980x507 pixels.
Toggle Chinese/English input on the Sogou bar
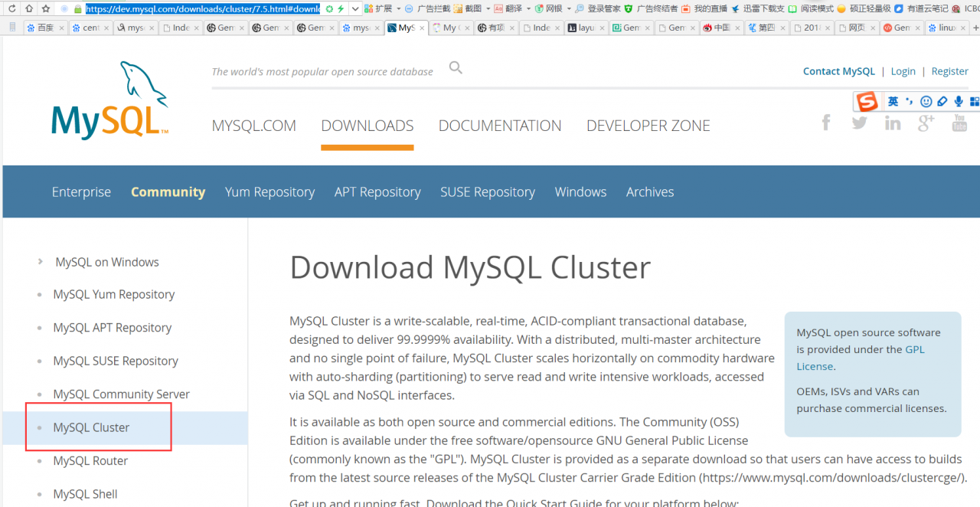pyautogui.click(x=893, y=100)
